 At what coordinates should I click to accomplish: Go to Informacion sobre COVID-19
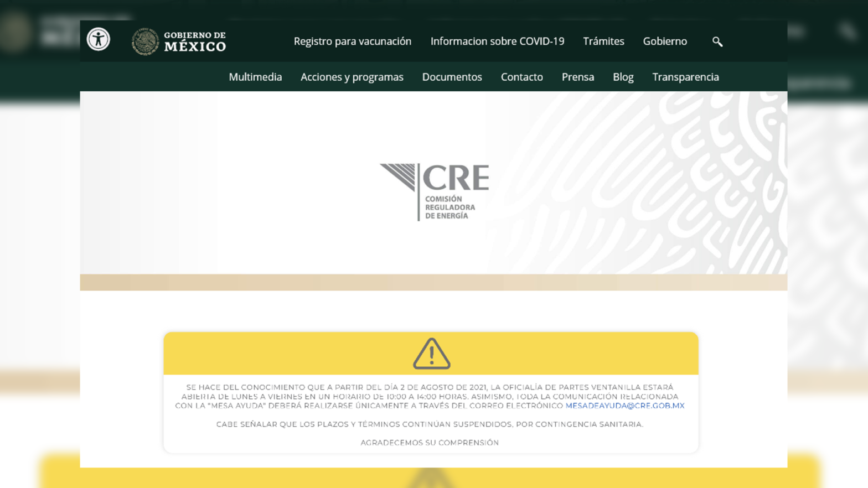click(497, 41)
